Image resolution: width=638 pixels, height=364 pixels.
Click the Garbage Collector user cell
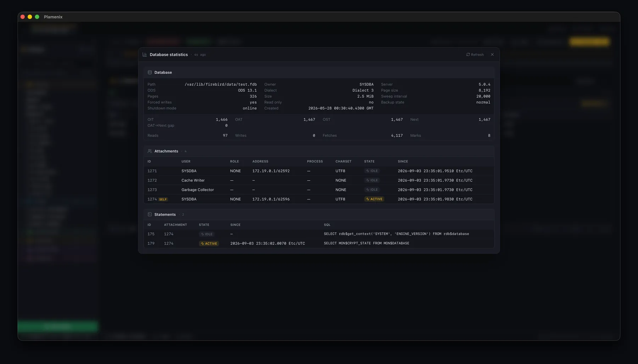tap(197, 190)
